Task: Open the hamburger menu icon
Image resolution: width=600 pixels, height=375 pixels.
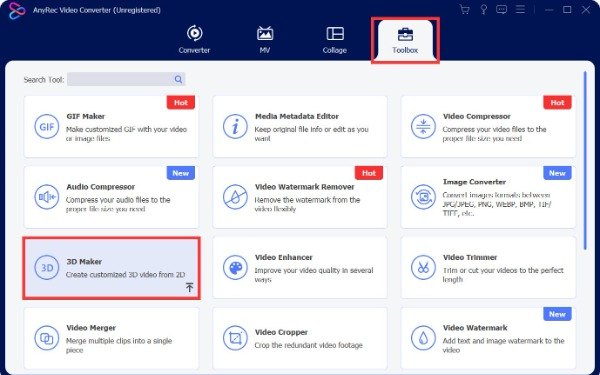Action: coord(520,9)
